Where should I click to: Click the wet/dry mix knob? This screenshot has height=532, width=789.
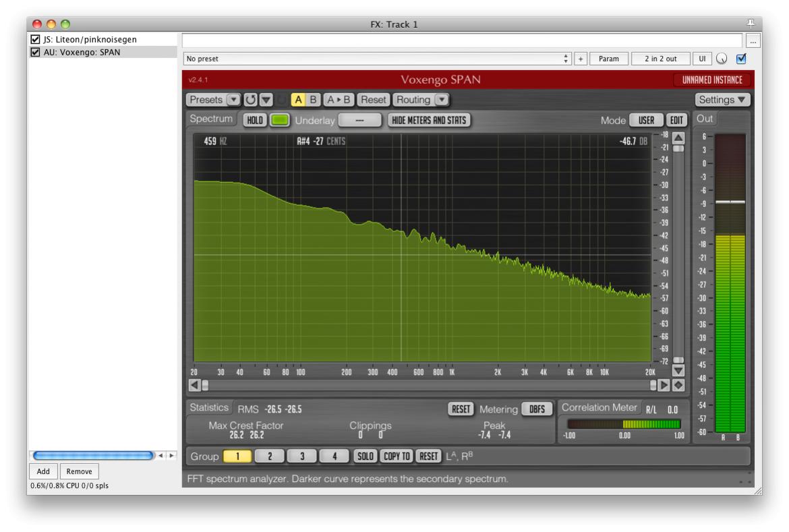pyautogui.click(x=722, y=59)
